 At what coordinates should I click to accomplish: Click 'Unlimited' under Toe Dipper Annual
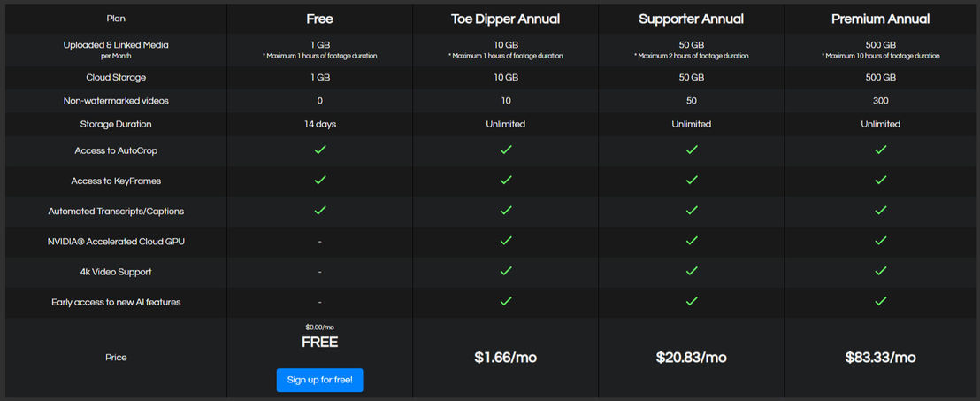(506, 124)
